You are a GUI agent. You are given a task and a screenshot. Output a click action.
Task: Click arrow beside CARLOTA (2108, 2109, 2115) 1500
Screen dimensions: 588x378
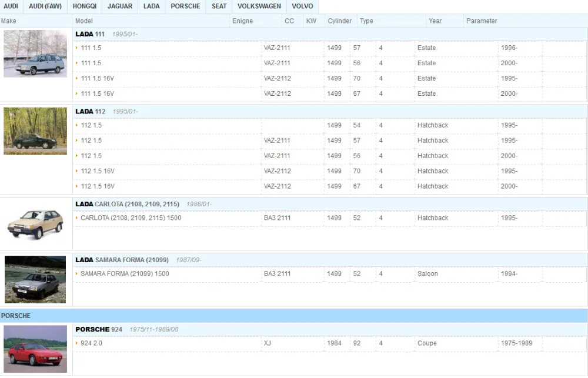point(76,218)
